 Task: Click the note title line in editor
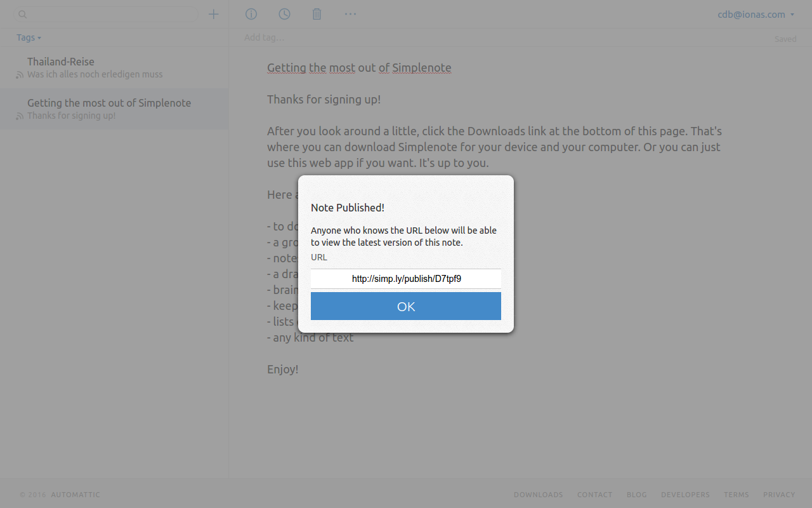359,67
